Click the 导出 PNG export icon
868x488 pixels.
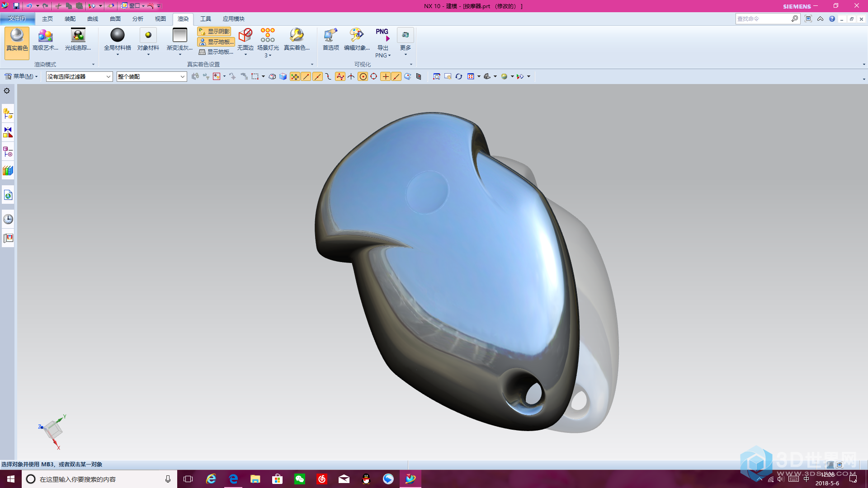[382, 35]
